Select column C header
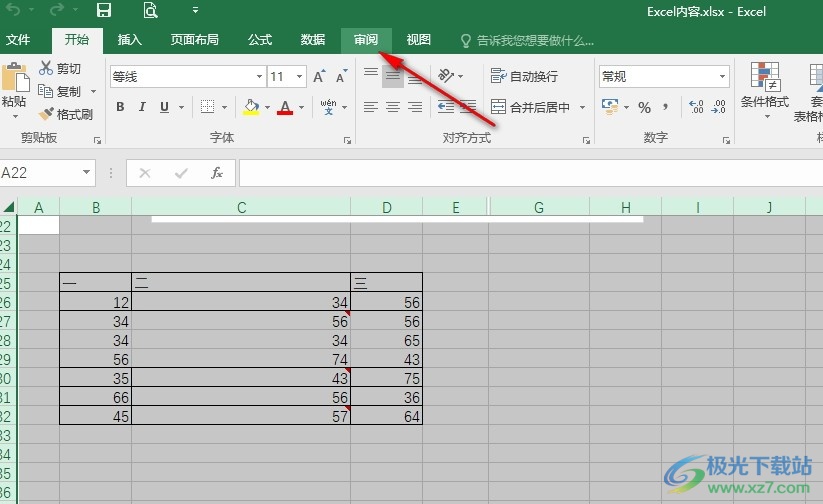Screen dimensions: 823x504 click(241, 207)
